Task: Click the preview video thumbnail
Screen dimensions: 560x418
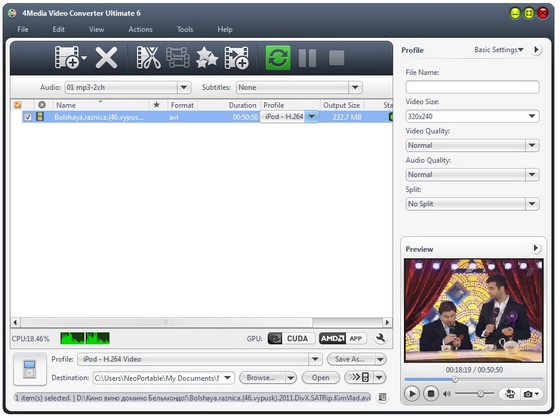Action: click(x=474, y=310)
